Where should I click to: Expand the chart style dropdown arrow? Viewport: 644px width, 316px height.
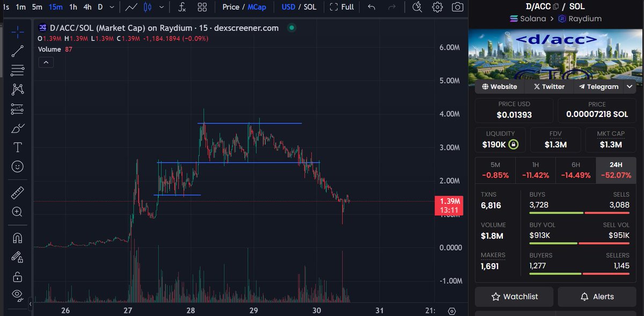(162, 7)
